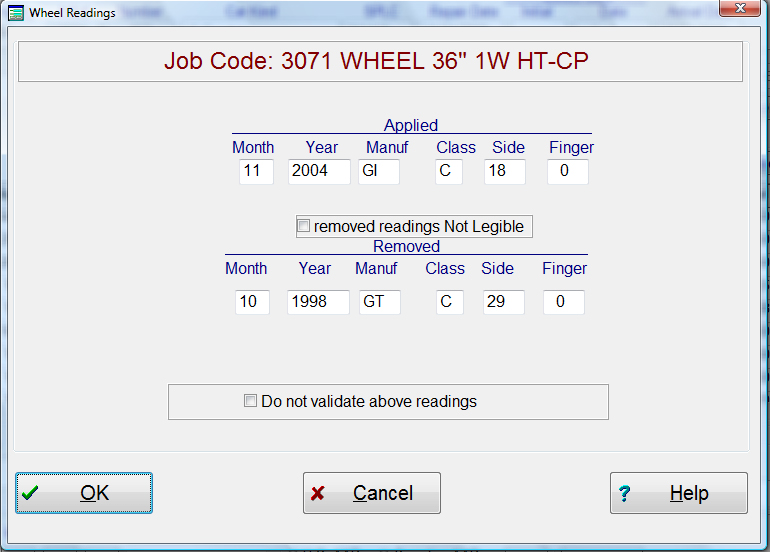The width and height of the screenshot is (770, 552).
Task: Click the Removed Month field showing 10
Action: tap(252, 302)
